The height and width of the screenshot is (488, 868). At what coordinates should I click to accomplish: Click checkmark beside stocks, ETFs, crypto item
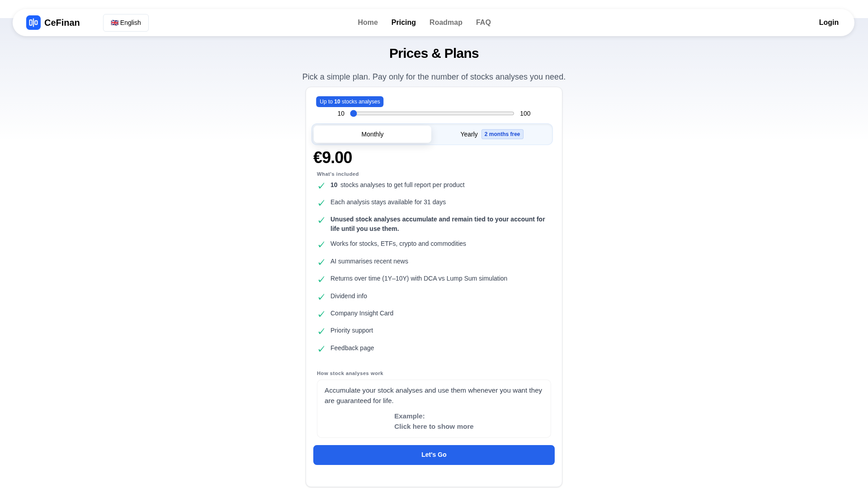click(321, 244)
